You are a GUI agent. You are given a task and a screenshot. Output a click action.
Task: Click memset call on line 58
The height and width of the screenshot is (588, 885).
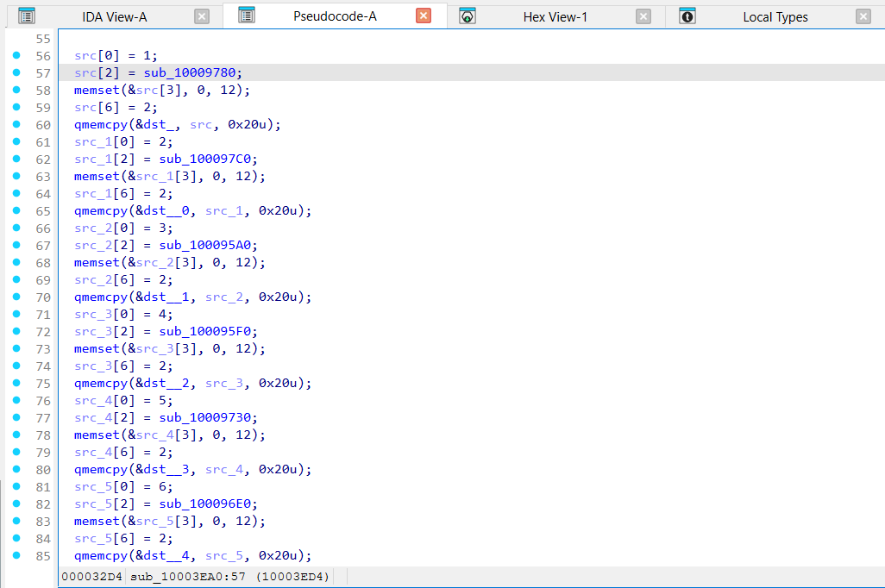[x=97, y=91]
